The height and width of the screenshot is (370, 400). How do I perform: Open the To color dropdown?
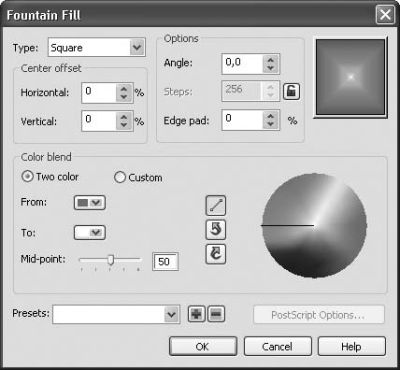coord(90,232)
